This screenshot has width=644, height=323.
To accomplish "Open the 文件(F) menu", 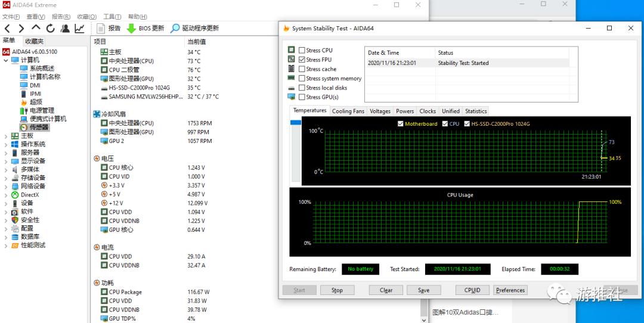I will pyautogui.click(x=11, y=17).
